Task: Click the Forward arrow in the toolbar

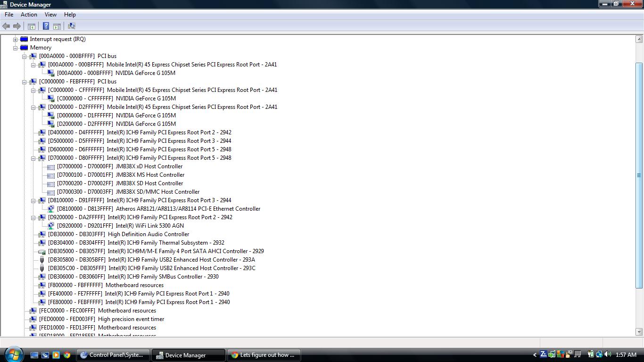Action: click(17, 26)
